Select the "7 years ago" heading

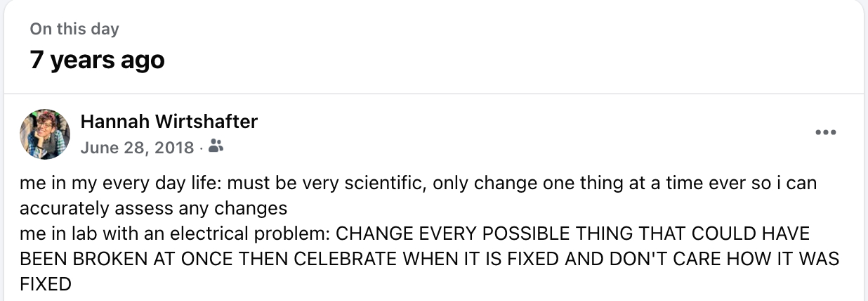tap(97, 60)
